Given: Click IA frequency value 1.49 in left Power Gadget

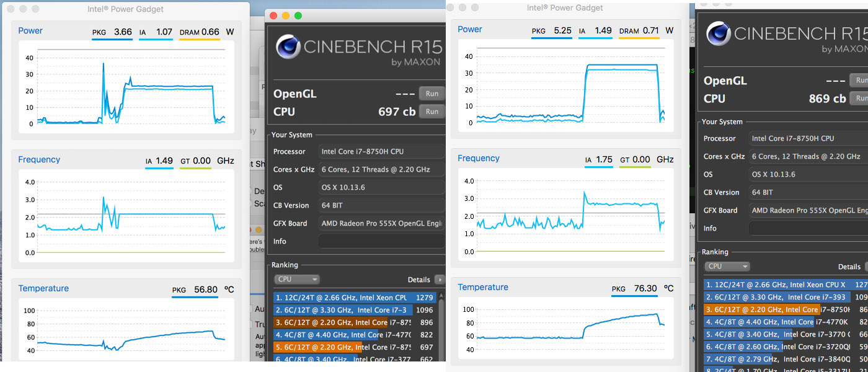Looking at the screenshot, I should pyautogui.click(x=164, y=161).
